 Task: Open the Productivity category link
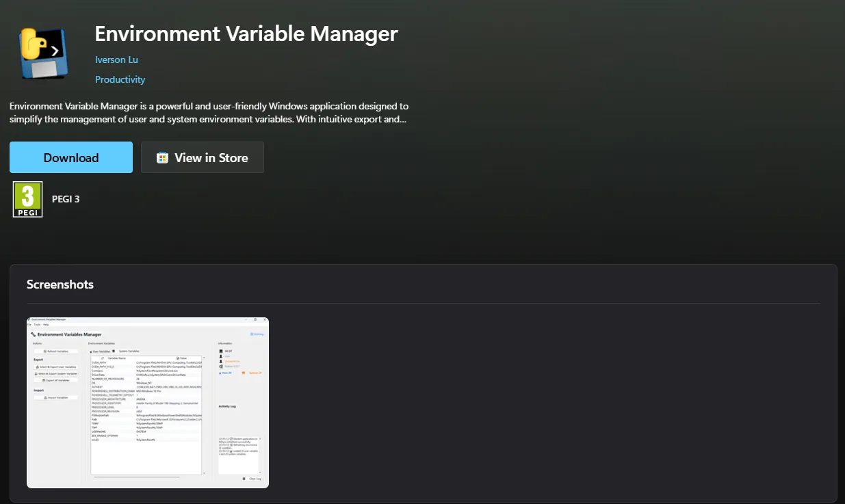click(x=120, y=79)
